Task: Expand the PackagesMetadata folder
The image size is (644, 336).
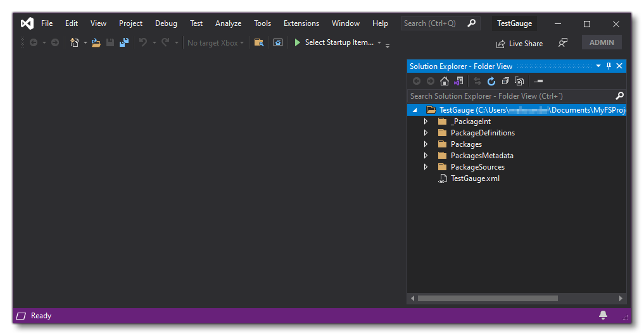Action: (426, 156)
